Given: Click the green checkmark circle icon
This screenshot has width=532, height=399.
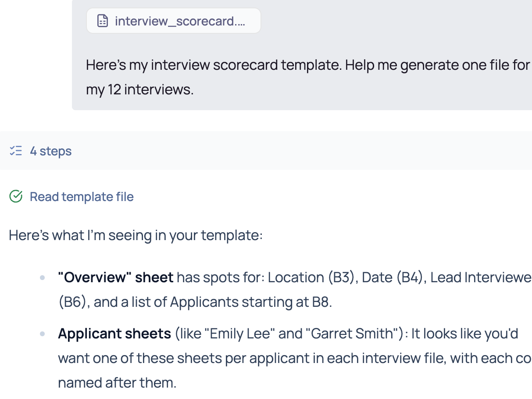Looking at the screenshot, I should coord(16,197).
